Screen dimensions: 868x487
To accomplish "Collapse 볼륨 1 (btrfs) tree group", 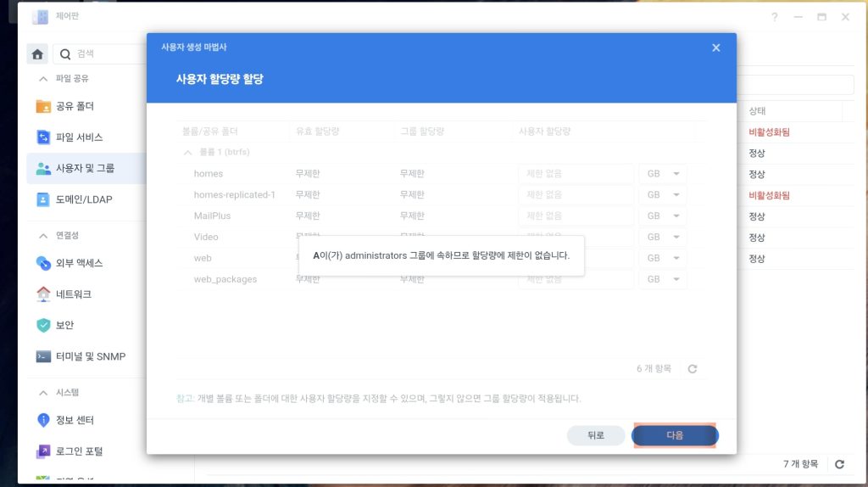I will click(187, 153).
